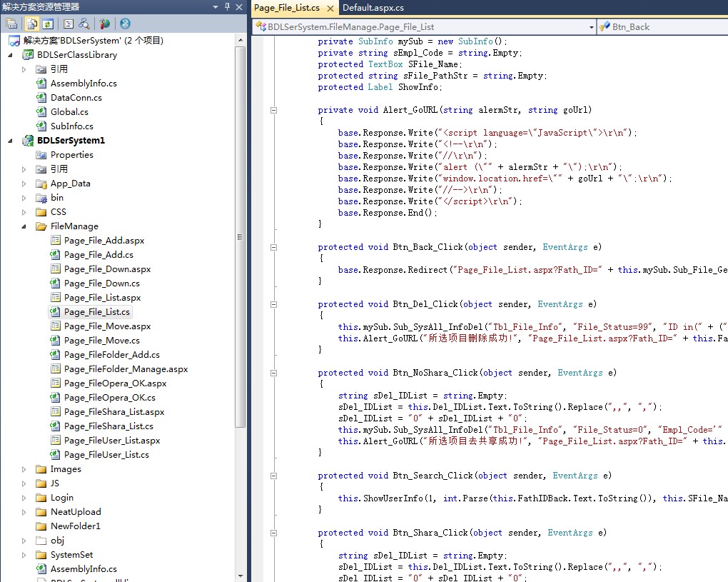Expand the SystemSet folder
This screenshot has height=582, width=728.
pos(24,555)
